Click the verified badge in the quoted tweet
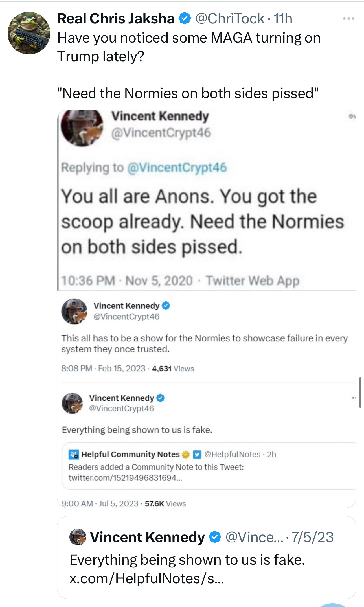This screenshot has height=607, width=364. (x=215, y=537)
